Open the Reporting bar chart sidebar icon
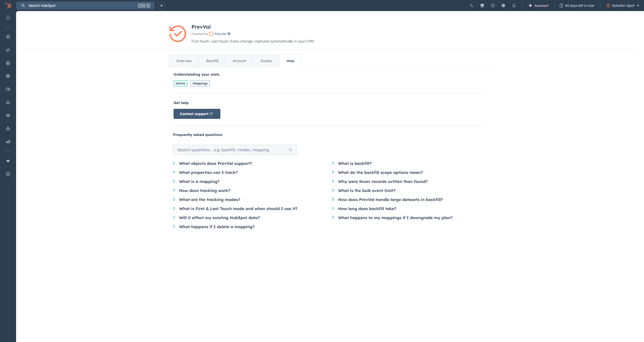Screen dimensions: 644x342 [x=8, y=141]
